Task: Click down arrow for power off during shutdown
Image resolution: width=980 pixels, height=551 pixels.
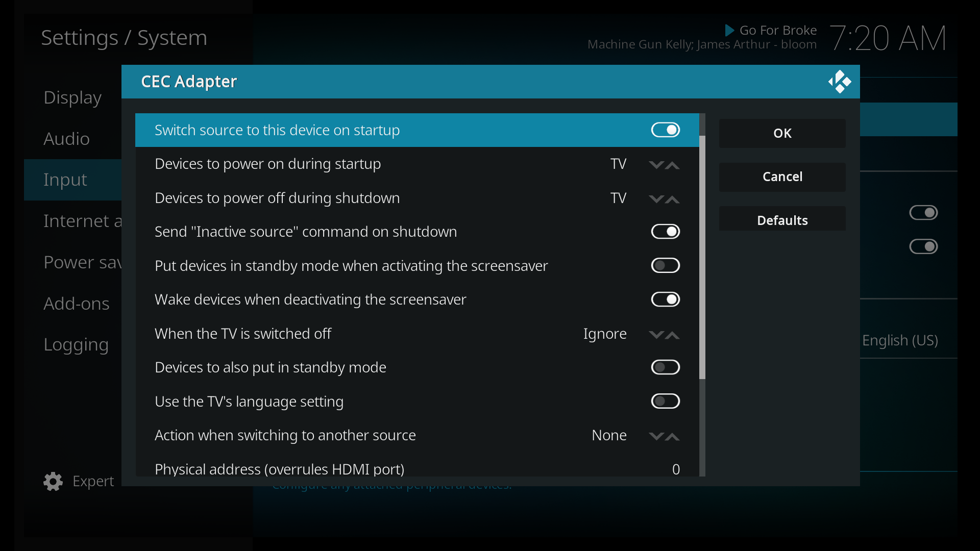Action: [x=656, y=199]
